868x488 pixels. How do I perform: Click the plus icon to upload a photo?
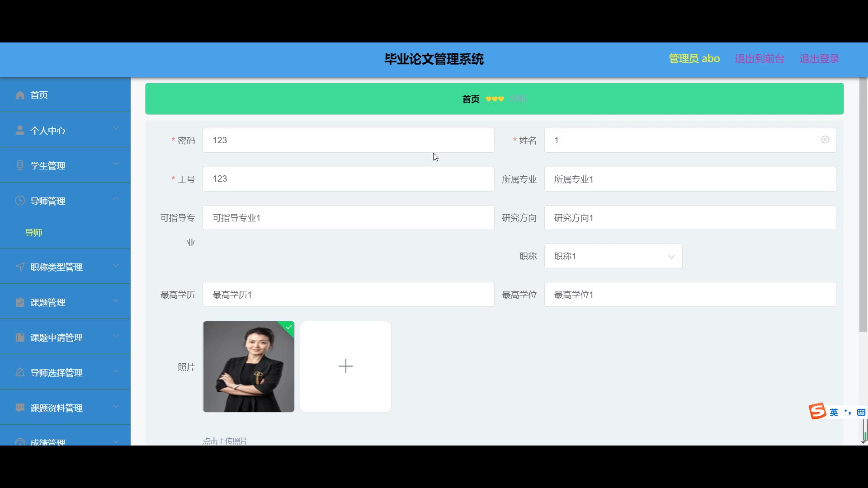pyautogui.click(x=345, y=366)
